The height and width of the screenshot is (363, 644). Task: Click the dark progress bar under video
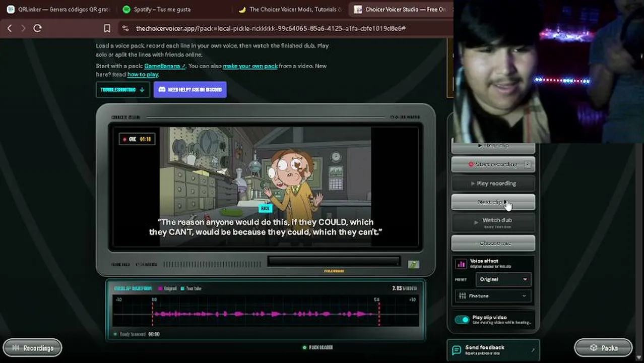click(334, 261)
